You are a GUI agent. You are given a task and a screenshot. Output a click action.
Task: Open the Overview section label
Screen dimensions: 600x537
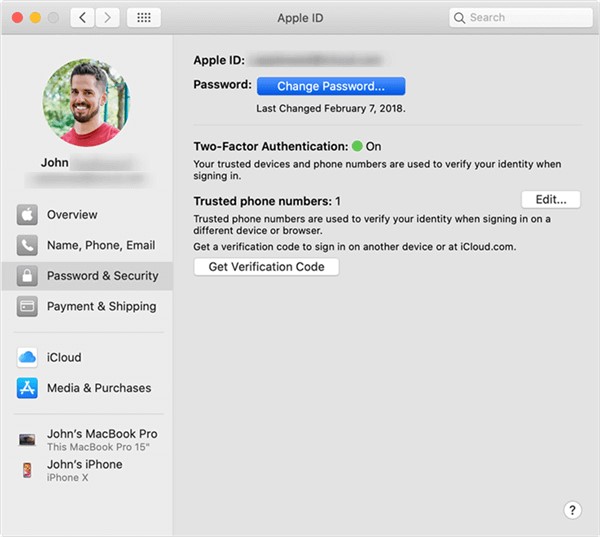tap(72, 215)
